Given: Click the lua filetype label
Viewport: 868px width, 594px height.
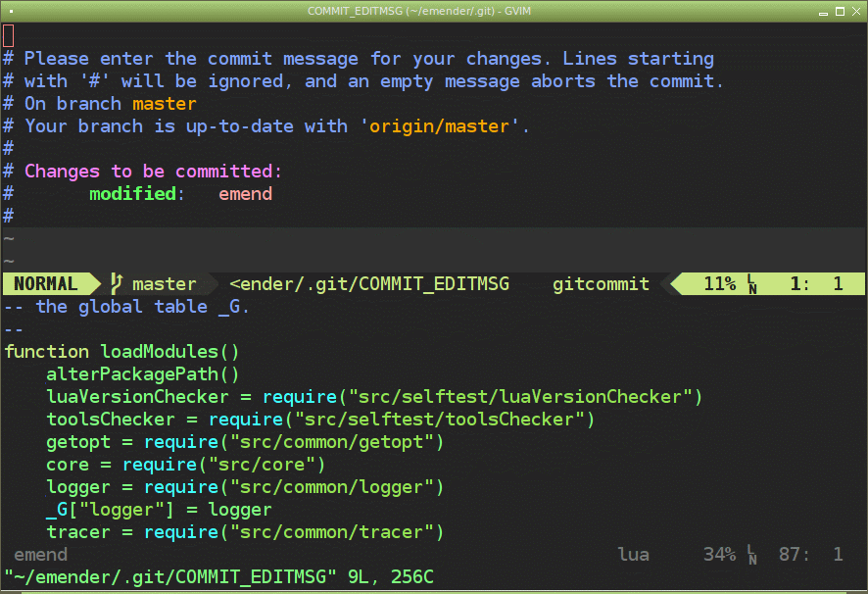Looking at the screenshot, I should [633, 554].
